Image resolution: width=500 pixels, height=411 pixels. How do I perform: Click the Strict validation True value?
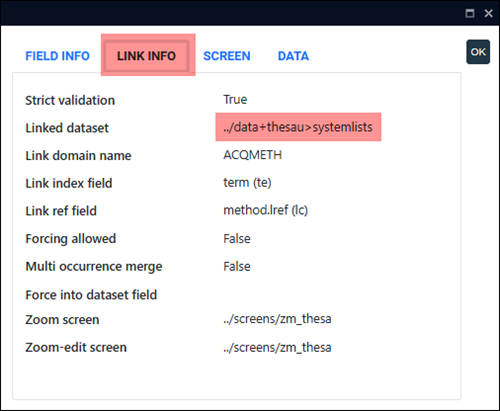(x=235, y=99)
